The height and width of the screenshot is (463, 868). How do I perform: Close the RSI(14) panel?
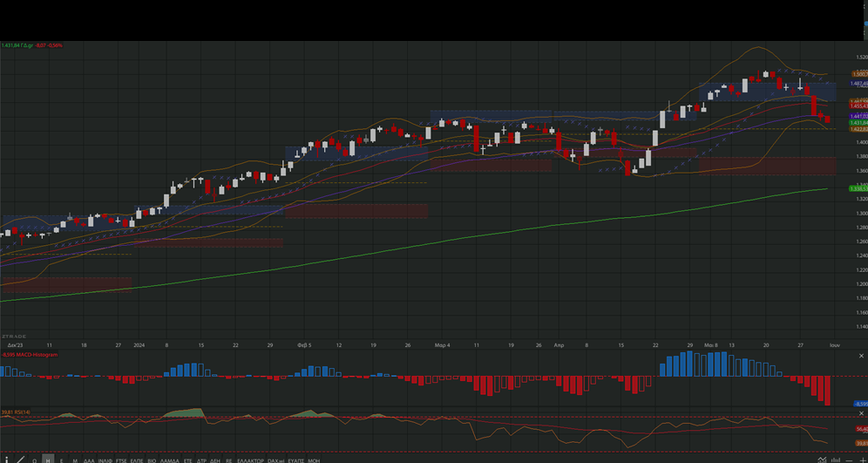(x=861, y=413)
